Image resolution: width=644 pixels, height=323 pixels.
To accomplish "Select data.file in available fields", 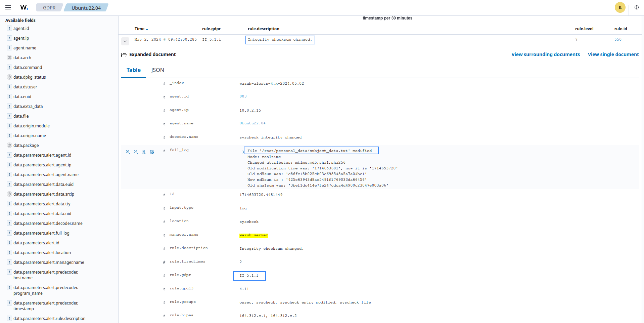I will 21,116.
